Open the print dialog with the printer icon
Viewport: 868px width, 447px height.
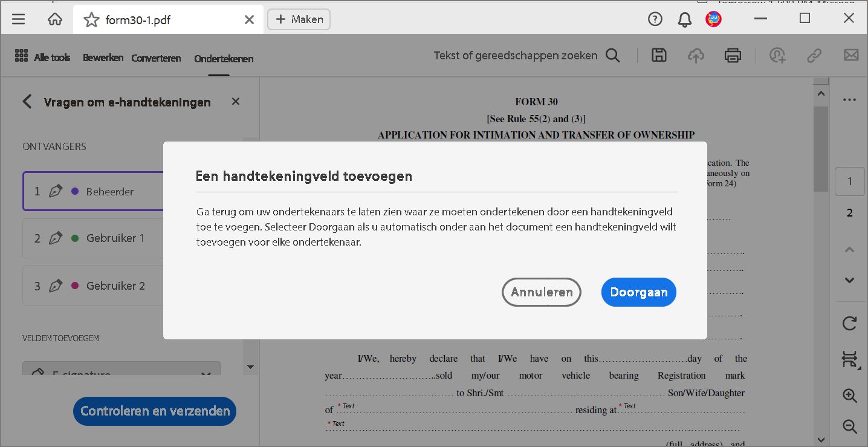(733, 55)
